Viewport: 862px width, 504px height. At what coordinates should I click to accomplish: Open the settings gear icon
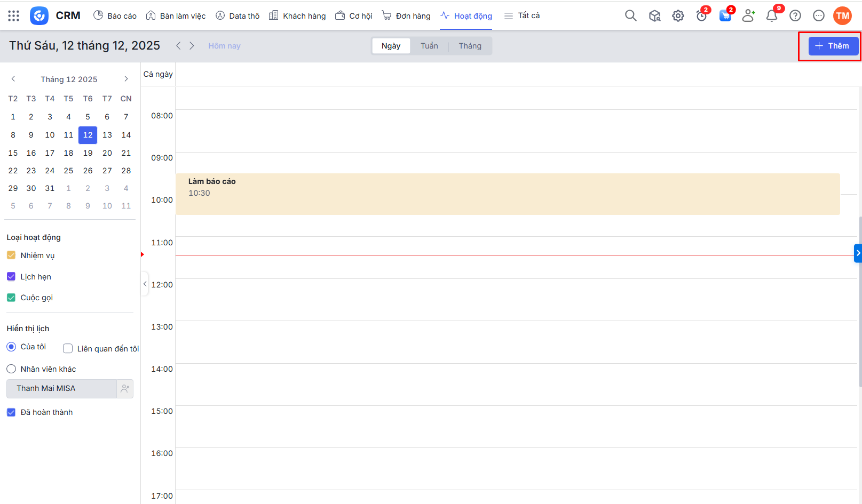(x=678, y=16)
